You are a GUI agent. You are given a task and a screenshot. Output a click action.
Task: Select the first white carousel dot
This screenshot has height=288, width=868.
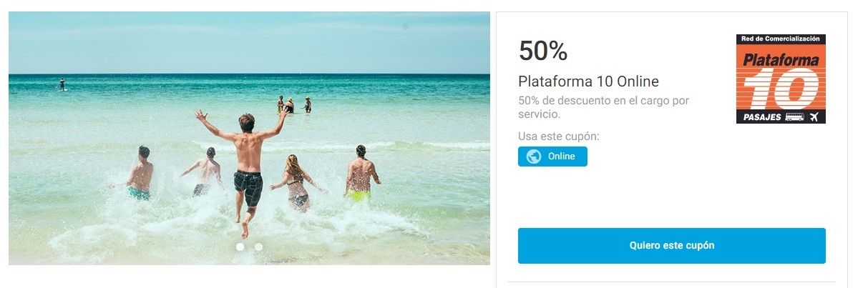pyautogui.click(x=240, y=247)
